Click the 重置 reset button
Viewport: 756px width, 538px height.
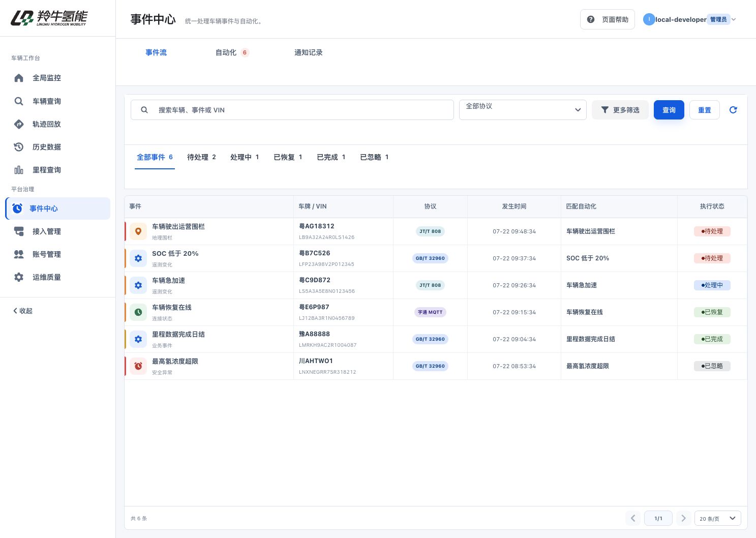[705, 110]
